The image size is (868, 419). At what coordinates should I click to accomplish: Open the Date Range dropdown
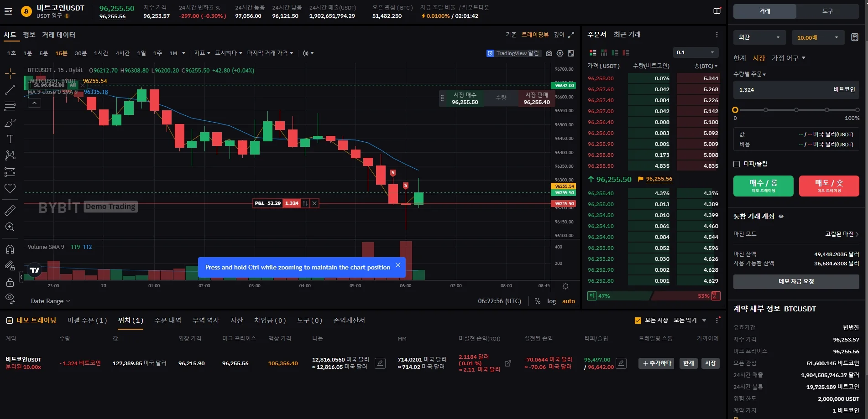click(51, 301)
